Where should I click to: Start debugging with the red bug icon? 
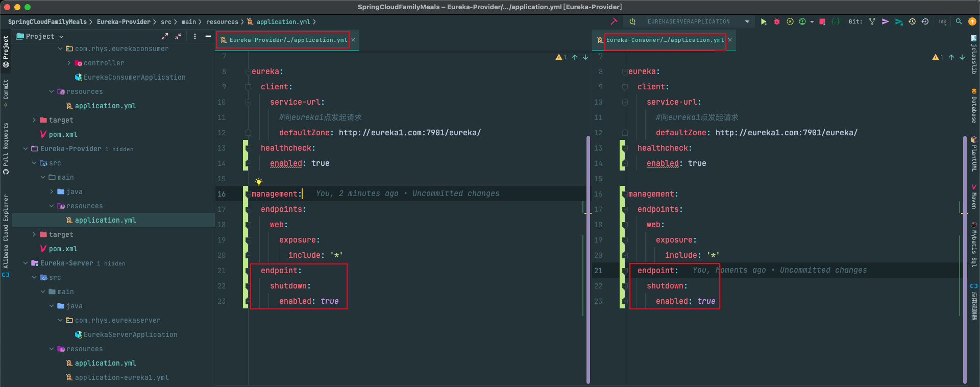[x=777, y=21]
